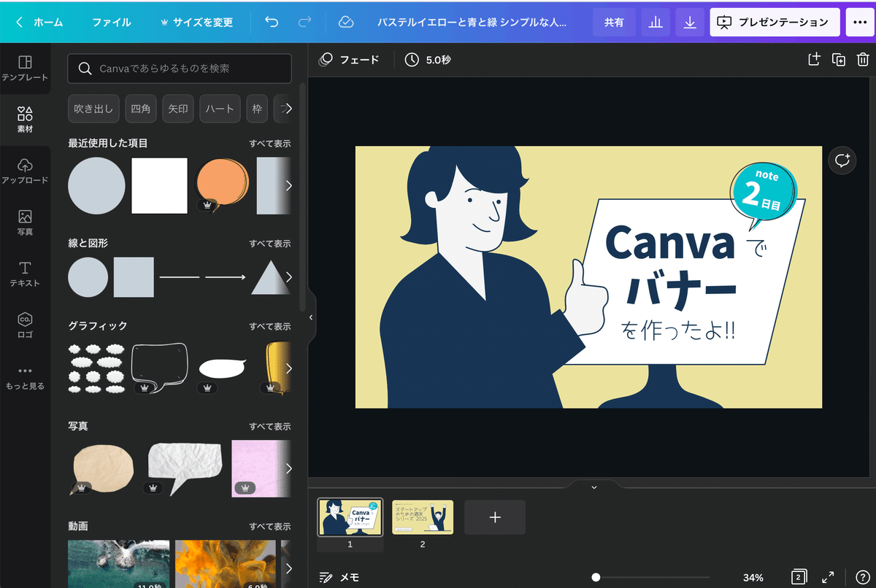Image resolution: width=876 pixels, height=588 pixels.
Task: Add a new page with plus button
Action: click(495, 517)
